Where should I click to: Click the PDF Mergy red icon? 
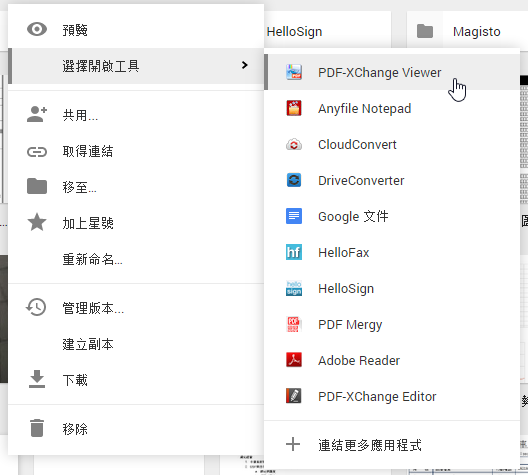pyautogui.click(x=293, y=324)
